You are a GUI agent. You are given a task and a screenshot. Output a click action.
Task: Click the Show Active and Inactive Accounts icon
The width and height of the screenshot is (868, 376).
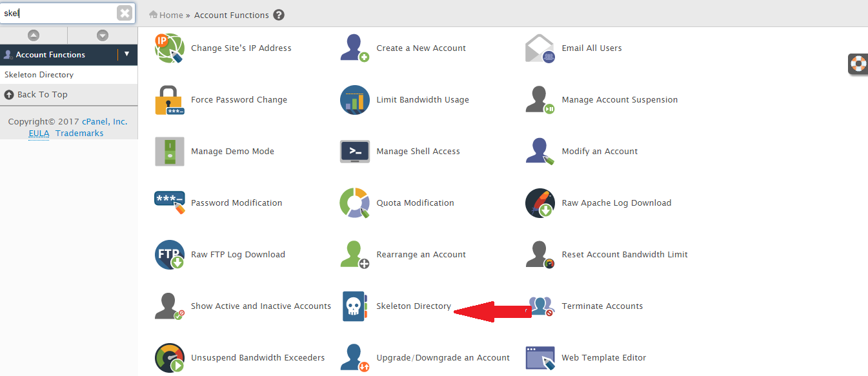click(170, 306)
